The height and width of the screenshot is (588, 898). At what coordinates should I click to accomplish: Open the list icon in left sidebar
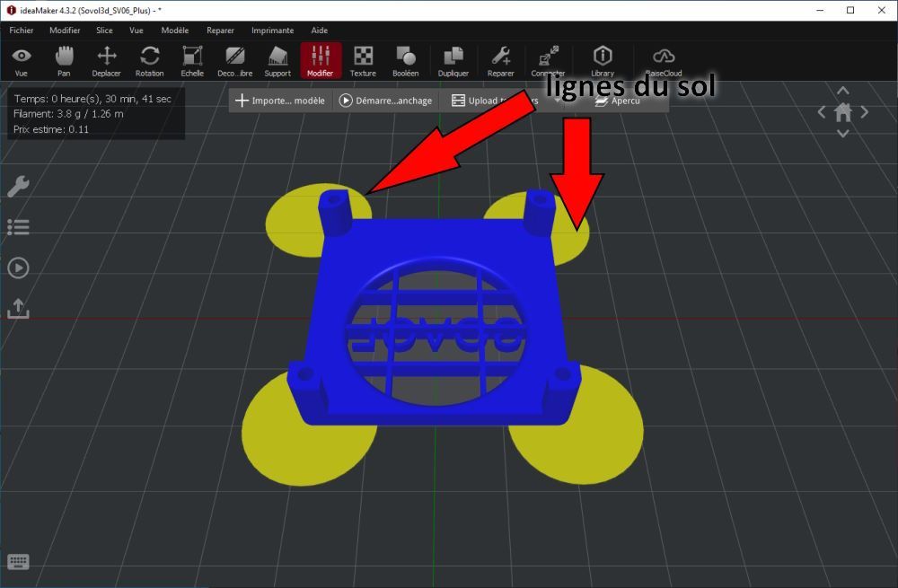pos(18,227)
